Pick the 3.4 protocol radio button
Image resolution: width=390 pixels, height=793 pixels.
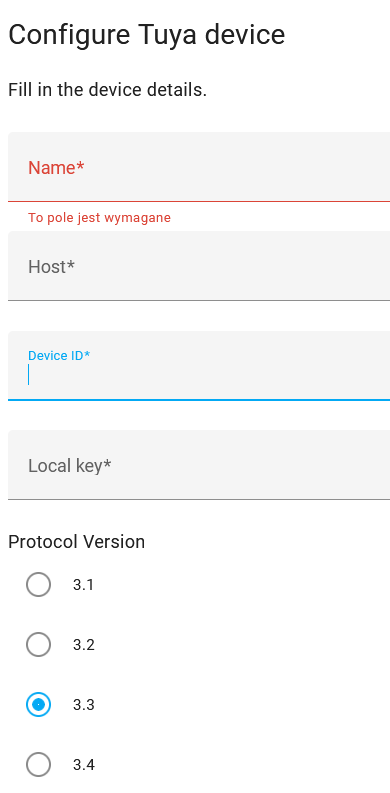[38, 765]
